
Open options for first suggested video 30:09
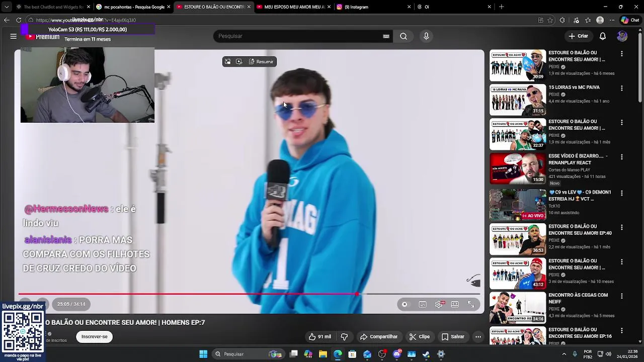pyautogui.click(x=622, y=54)
